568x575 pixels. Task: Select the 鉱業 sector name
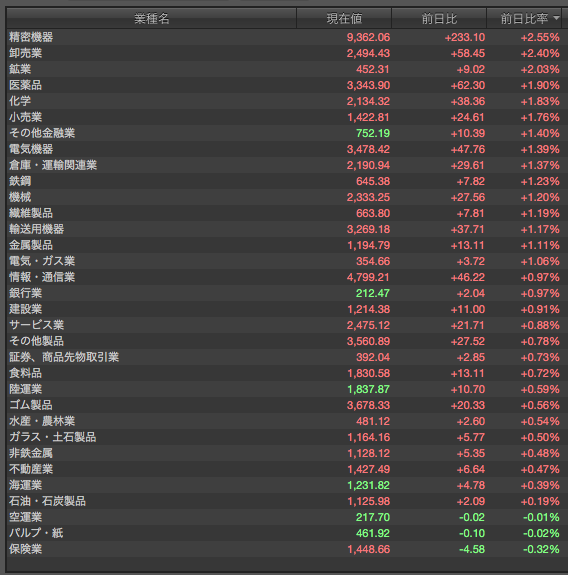(20, 69)
